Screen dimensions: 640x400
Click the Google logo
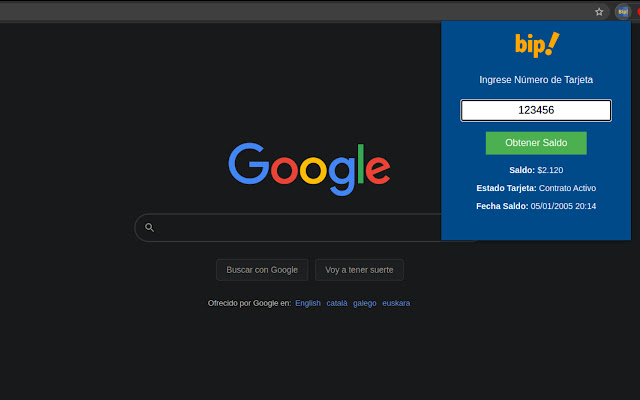click(x=309, y=169)
